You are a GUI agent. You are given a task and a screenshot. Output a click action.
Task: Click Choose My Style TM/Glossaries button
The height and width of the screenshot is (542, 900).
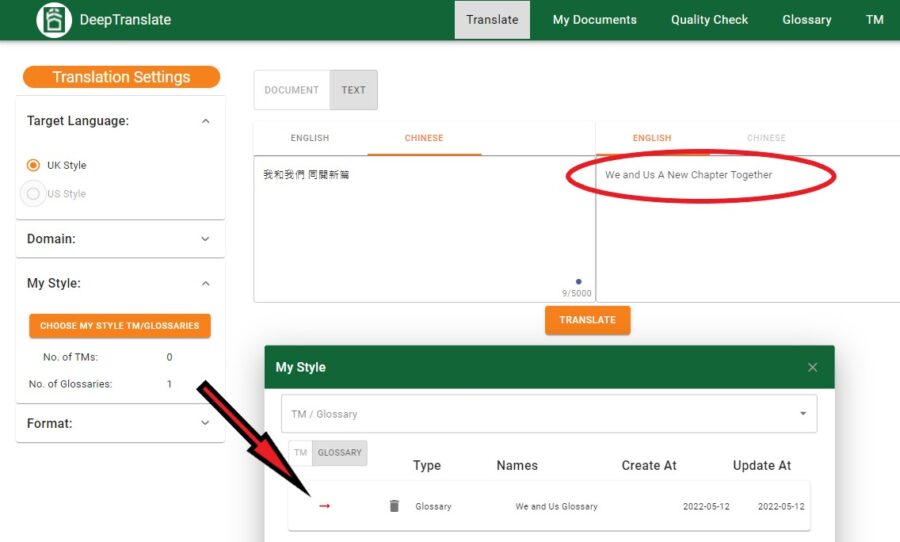click(120, 326)
